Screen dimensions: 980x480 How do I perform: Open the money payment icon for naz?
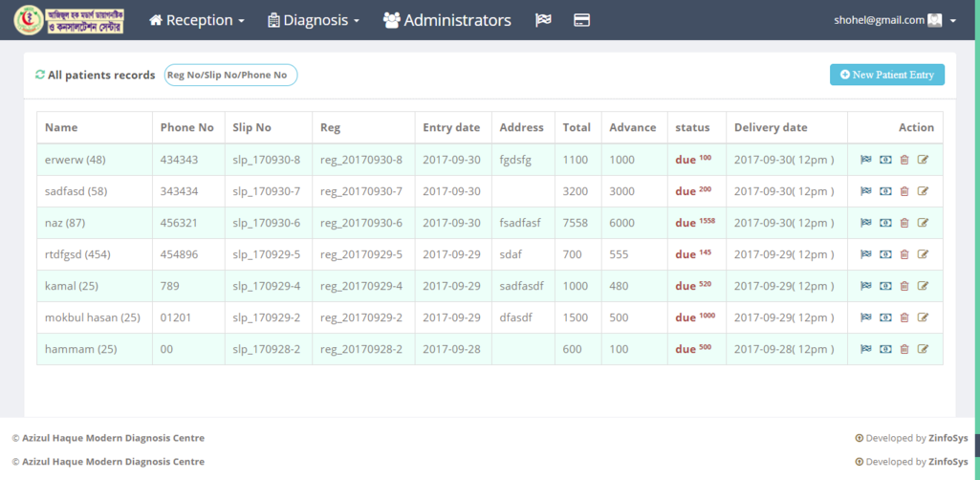pyautogui.click(x=885, y=223)
